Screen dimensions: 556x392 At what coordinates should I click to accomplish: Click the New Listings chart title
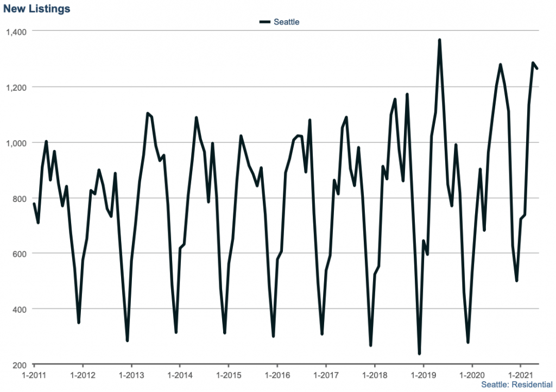37,9
